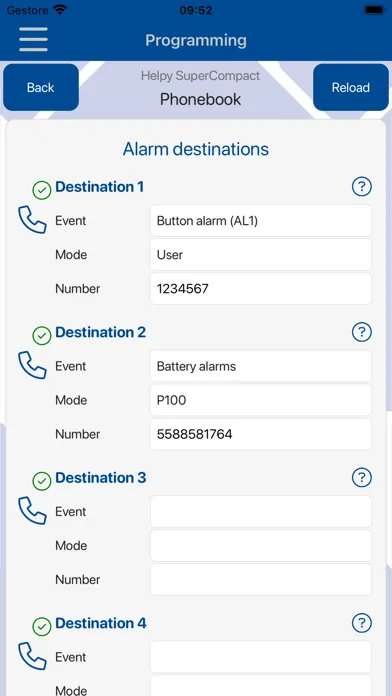The height and width of the screenshot is (696, 392).
Task: Toggle the Destination 1 green checkmark
Action: click(x=42, y=190)
